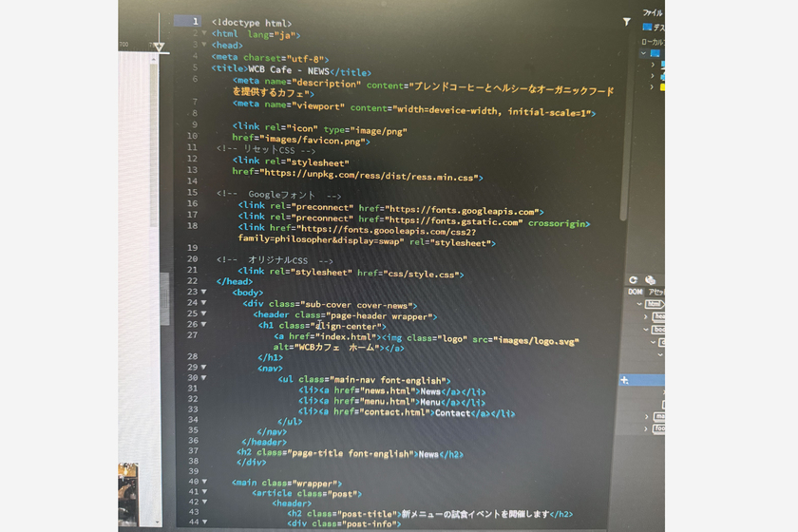Click the yellow folder icon in the file tree
Image resolution: width=798 pixels, height=532 pixels.
coord(663,87)
